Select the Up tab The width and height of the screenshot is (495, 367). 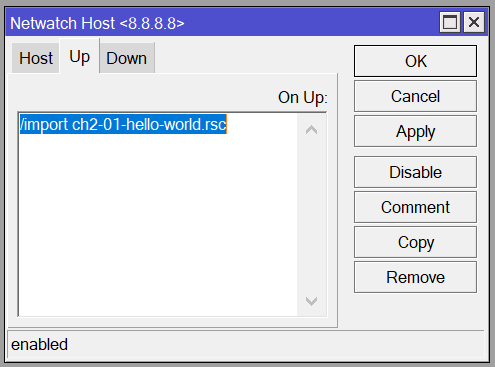[79, 57]
